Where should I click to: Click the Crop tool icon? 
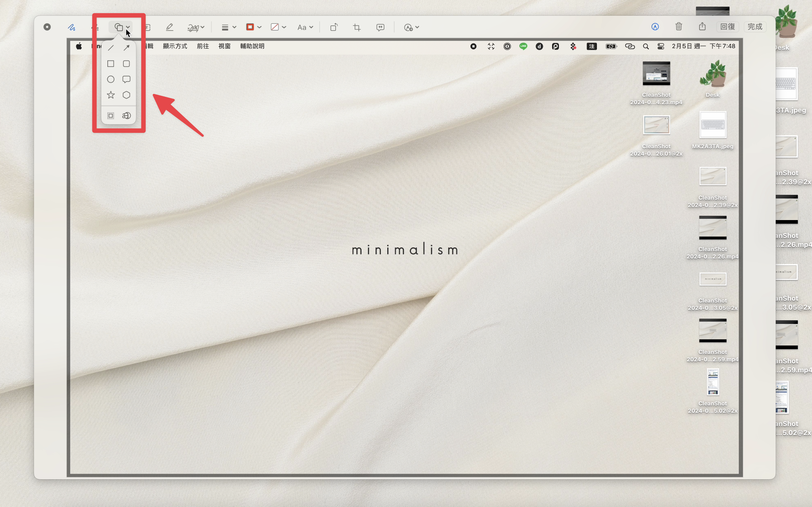click(357, 27)
